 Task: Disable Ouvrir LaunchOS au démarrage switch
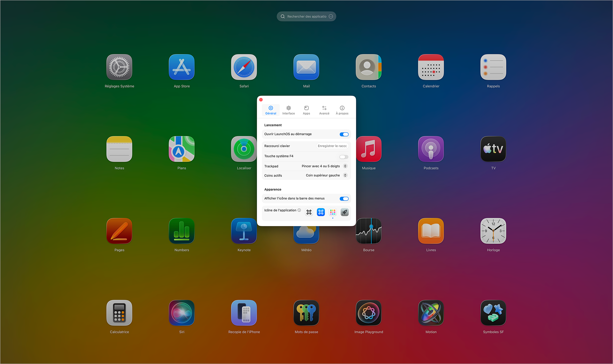tap(344, 134)
